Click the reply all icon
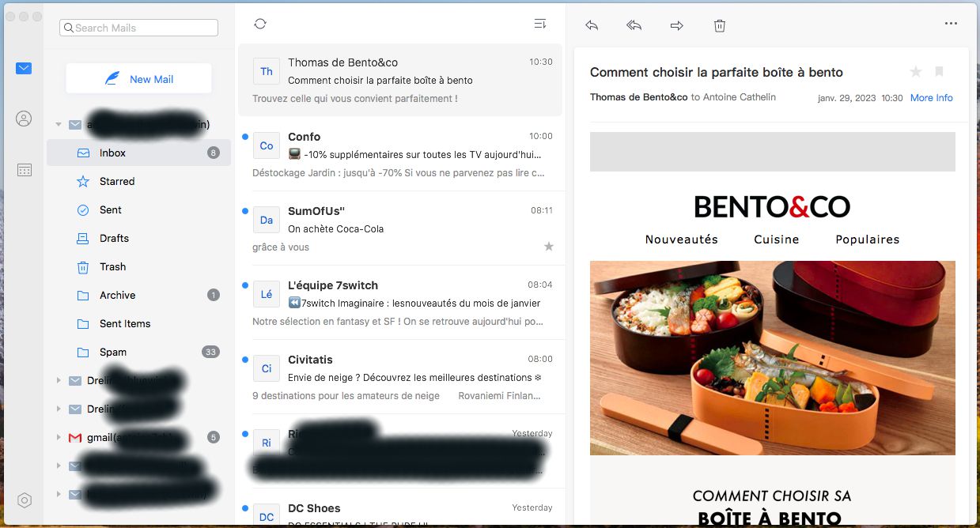980x528 pixels. (x=634, y=25)
